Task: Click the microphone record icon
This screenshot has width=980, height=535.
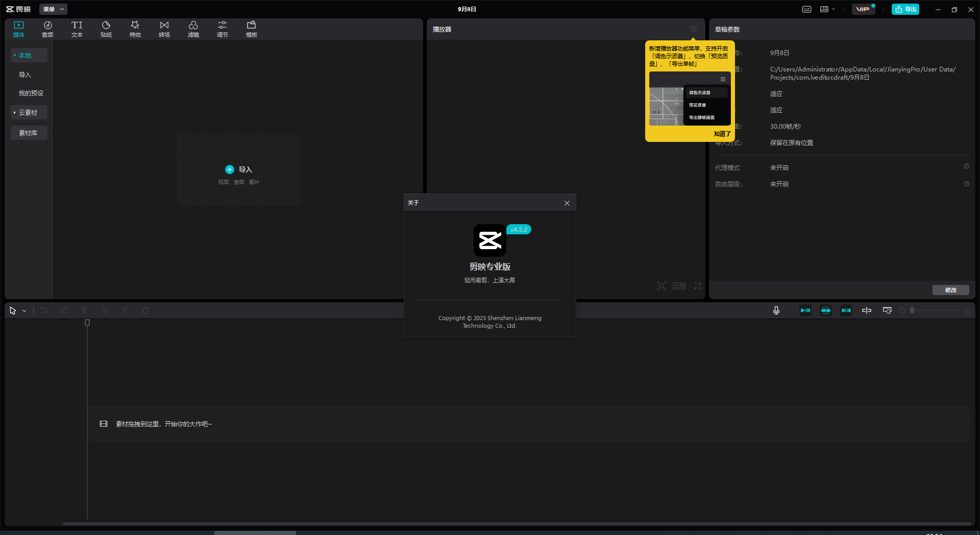Action: tap(776, 310)
